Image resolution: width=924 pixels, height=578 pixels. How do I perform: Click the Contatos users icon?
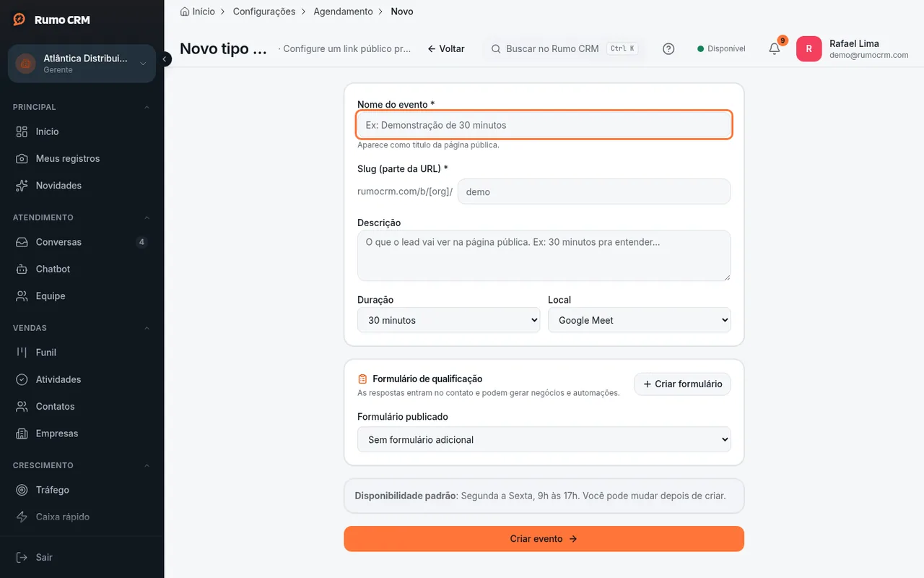pyautogui.click(x=22, y=407)
